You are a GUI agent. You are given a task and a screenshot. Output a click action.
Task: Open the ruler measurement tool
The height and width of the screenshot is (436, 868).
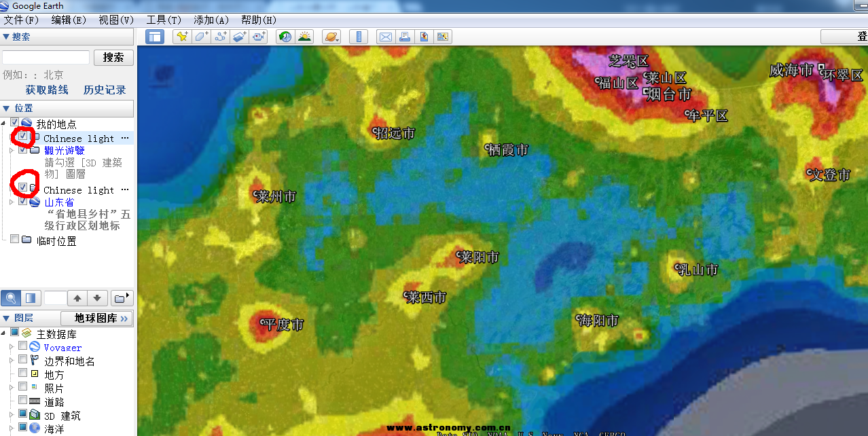click(359, 37)
